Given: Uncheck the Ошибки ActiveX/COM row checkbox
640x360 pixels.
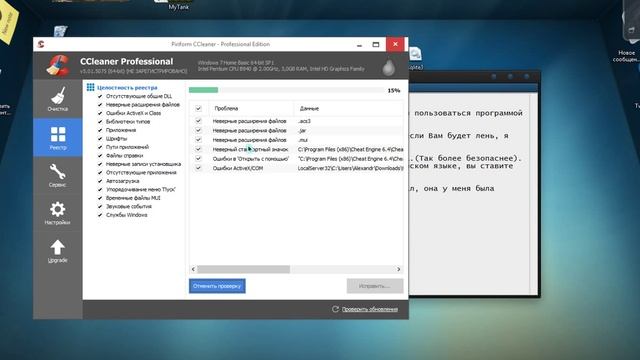Looking at the screenshot, I should pos(198,168).
